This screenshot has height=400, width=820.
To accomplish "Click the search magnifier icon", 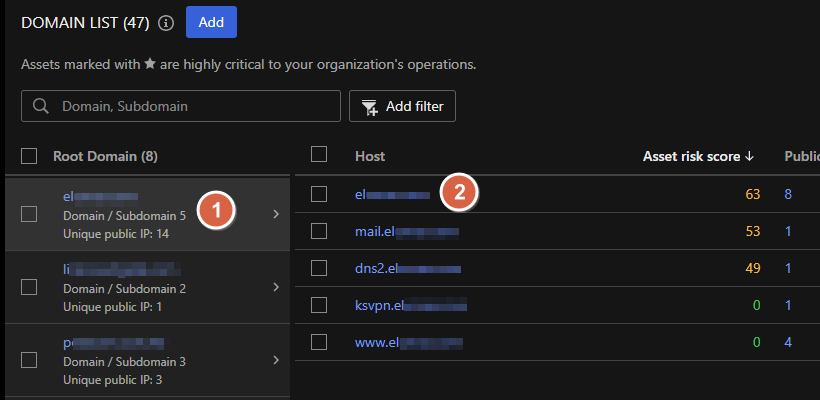I will click(x=41, y=106).
